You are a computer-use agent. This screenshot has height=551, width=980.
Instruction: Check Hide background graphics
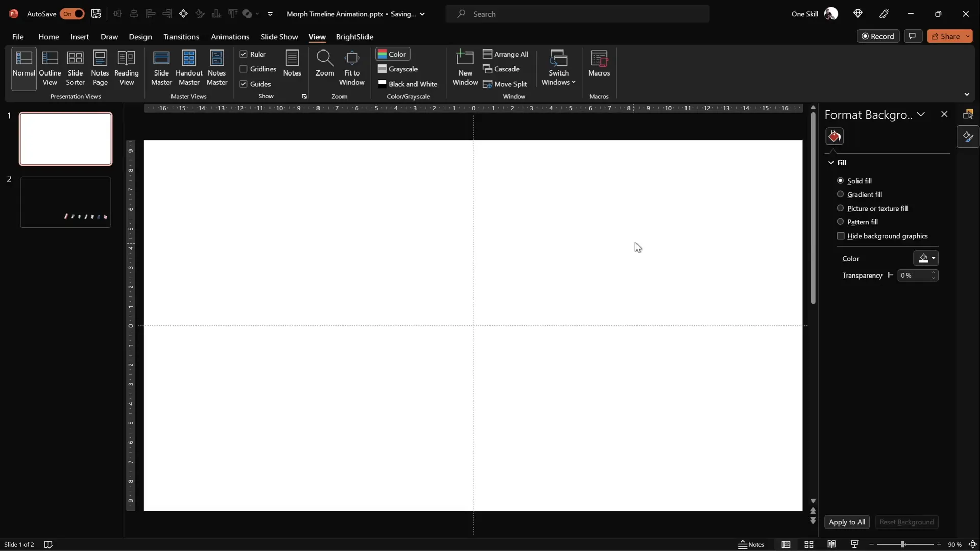point(841,236)
